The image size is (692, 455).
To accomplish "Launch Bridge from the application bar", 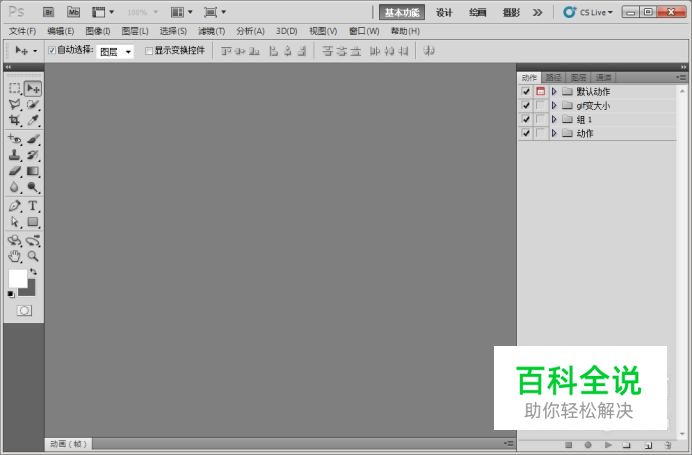I will pos(49,12).
